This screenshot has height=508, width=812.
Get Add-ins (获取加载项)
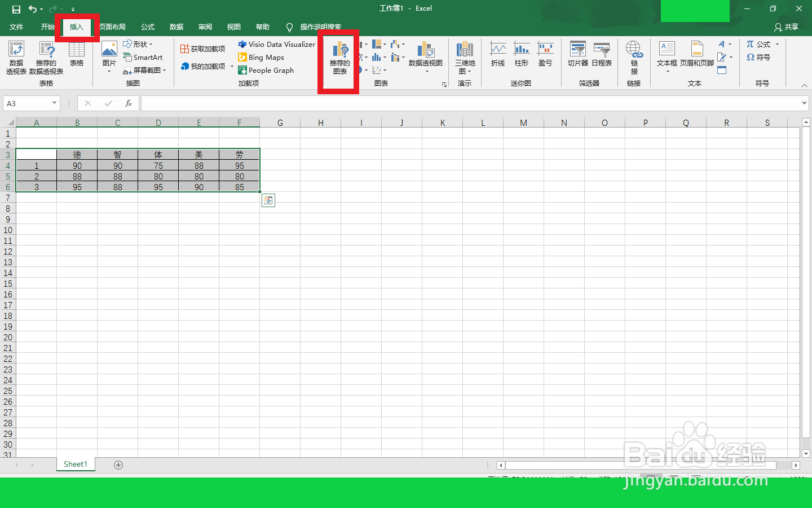(x=203, y=49)
